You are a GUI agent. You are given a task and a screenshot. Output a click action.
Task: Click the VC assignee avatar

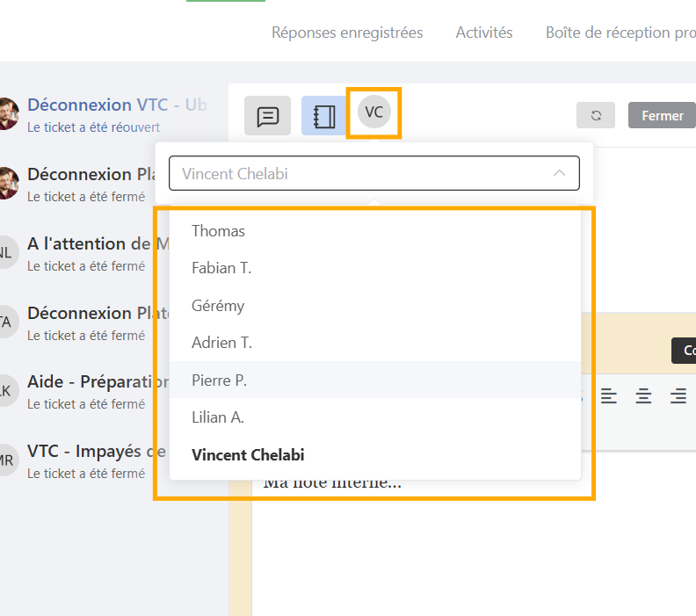pyautogui.click(x=374, y=112)
